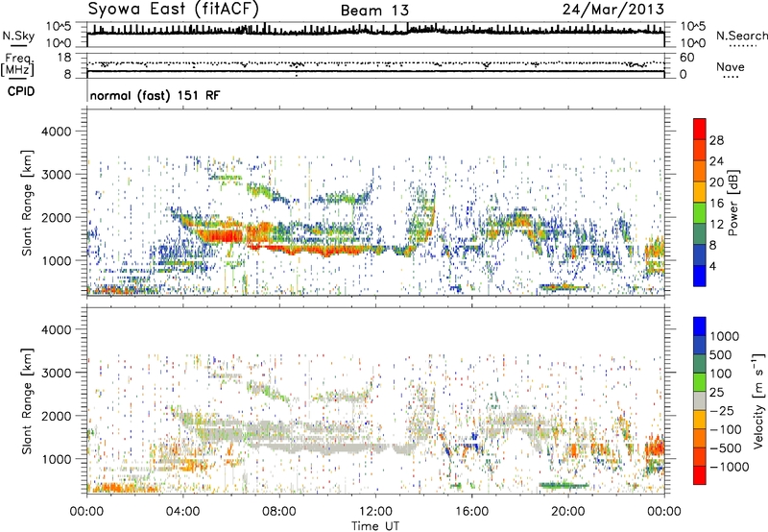Click the '-1000' tick on the velocity colorbar
This screenshot has height=532, width=768.
[730, 467]
